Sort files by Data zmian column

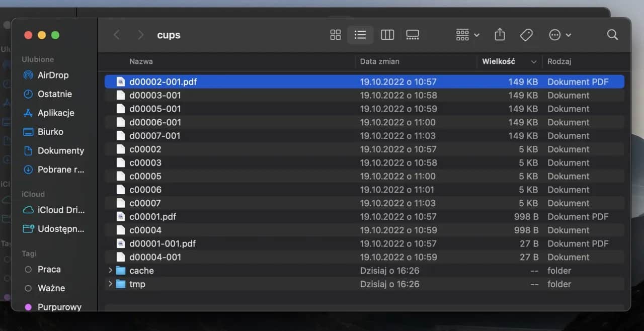pyautogui.click(x=381, y=61)
